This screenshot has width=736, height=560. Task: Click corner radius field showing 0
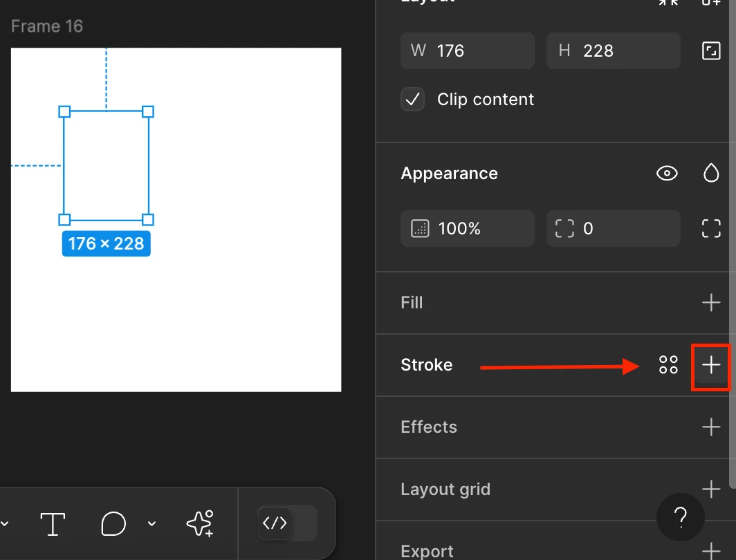[613, 229]
